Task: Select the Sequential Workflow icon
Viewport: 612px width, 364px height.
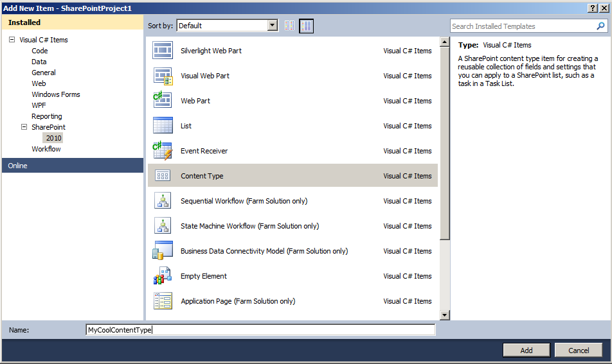Action: click(163, 201)
